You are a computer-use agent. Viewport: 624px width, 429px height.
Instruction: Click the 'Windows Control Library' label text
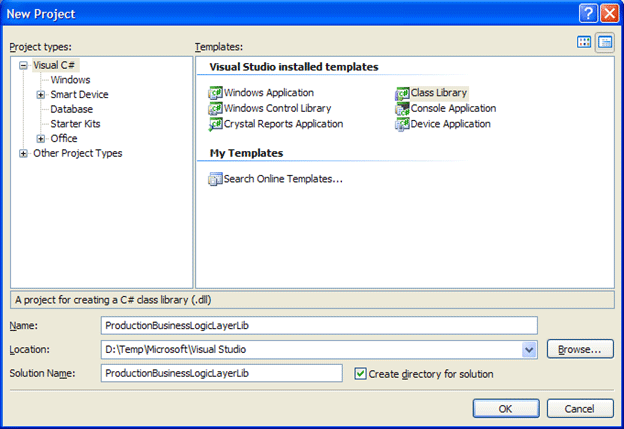pos(277,108)
